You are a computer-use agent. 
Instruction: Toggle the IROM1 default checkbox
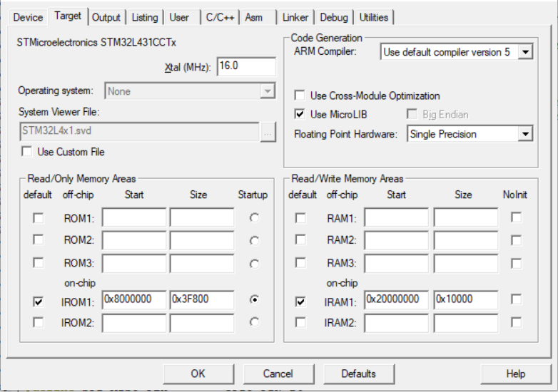[x=38, y=301]
